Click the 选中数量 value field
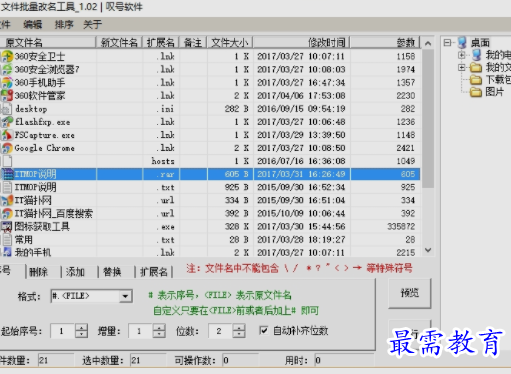 coord(148,360)
